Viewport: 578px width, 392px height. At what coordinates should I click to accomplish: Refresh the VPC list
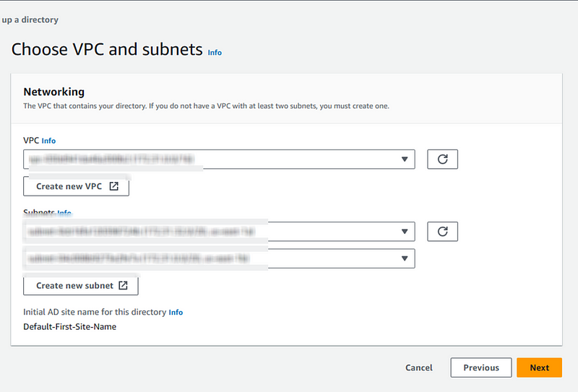(442, 159)
